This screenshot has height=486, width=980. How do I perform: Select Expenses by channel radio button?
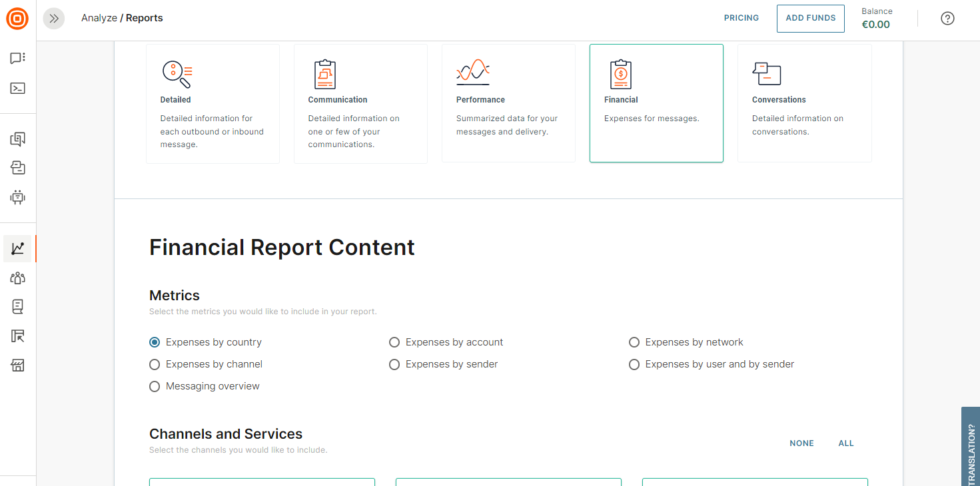155,364
